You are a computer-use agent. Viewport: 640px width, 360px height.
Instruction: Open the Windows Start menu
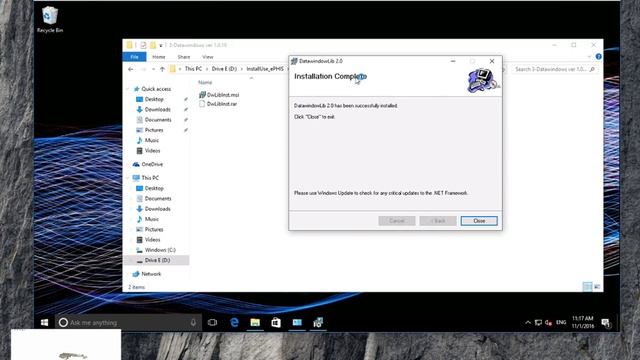click(44, 322)
